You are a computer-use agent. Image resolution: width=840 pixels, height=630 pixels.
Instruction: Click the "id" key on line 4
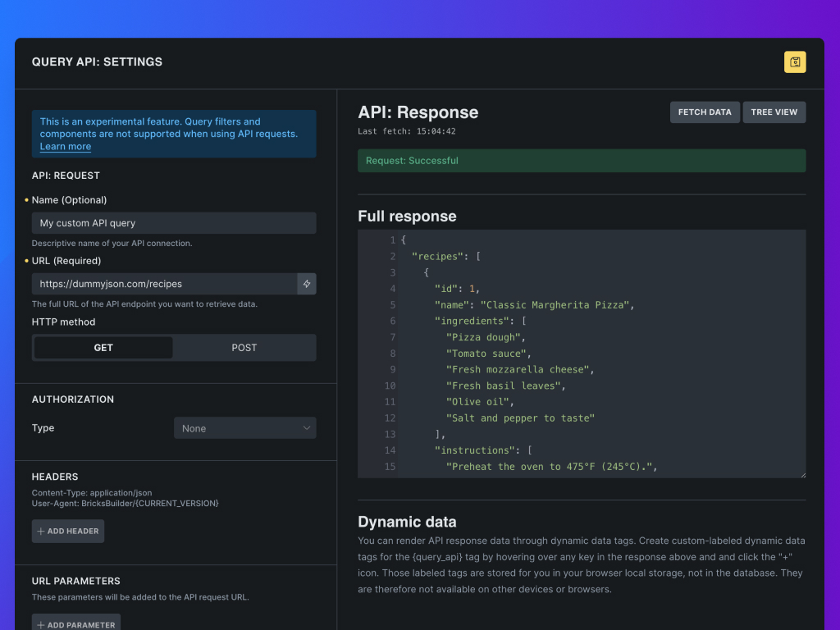(446, 289)
